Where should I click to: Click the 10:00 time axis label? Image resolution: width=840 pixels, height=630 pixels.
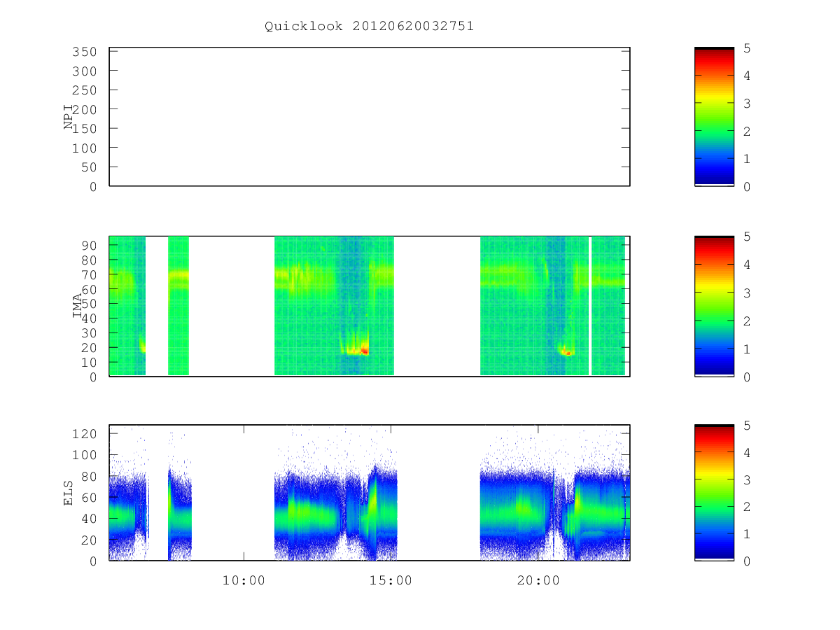244,580
